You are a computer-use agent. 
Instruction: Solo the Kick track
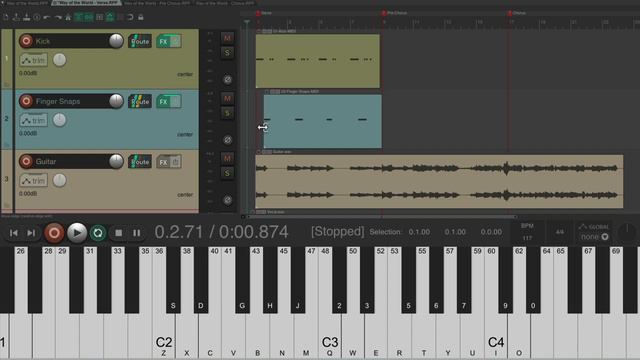pyautogui.click(x=227, y=53)
